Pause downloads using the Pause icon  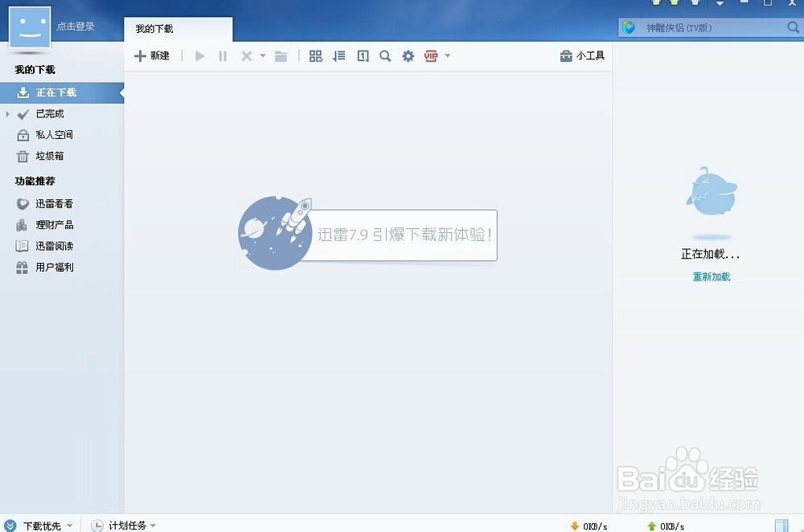coord(223,55)
